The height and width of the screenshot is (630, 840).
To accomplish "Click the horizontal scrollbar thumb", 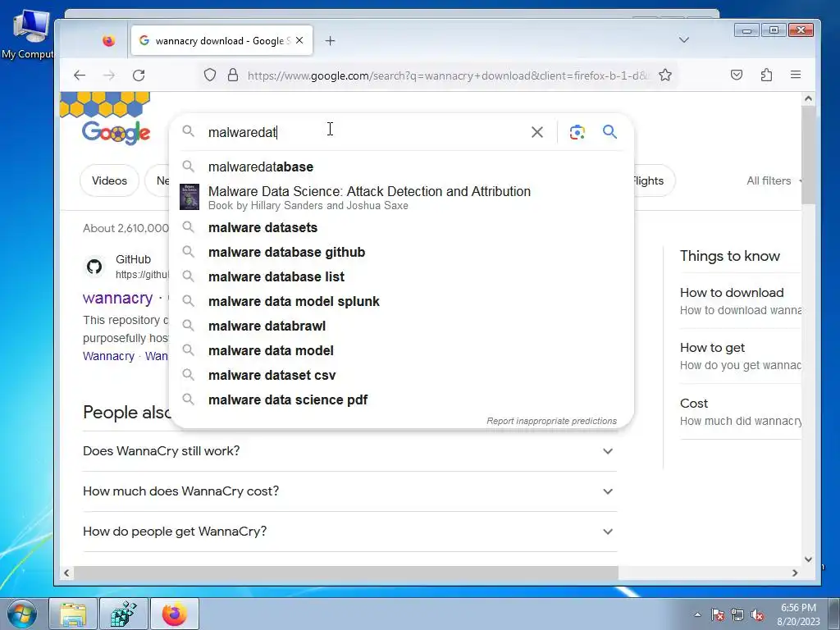I will [x=345, y=573].
